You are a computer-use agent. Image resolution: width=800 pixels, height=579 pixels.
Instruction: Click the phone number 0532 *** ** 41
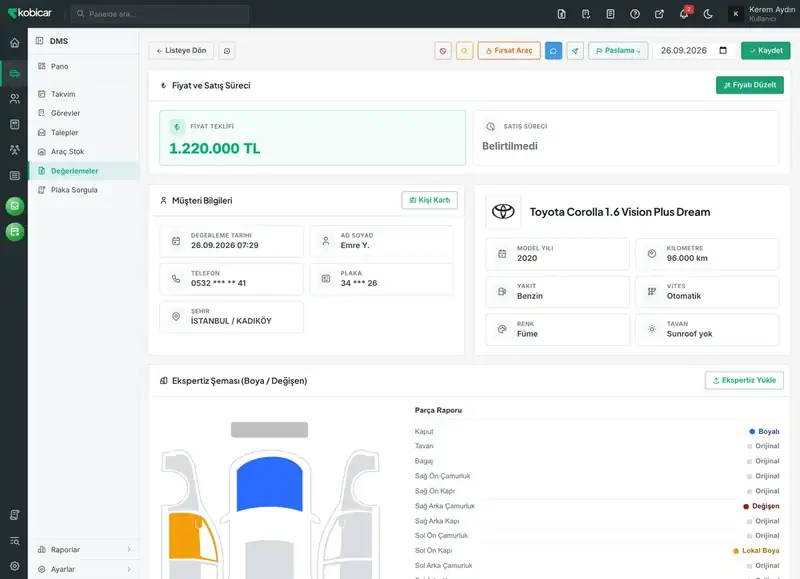[218, 283]
